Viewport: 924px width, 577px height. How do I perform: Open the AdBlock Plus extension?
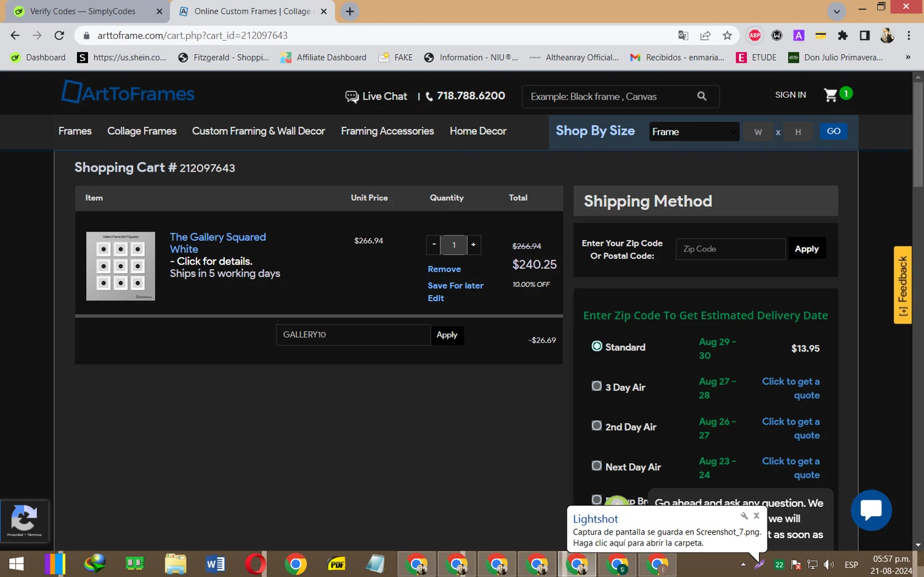(x=755, y=36)
